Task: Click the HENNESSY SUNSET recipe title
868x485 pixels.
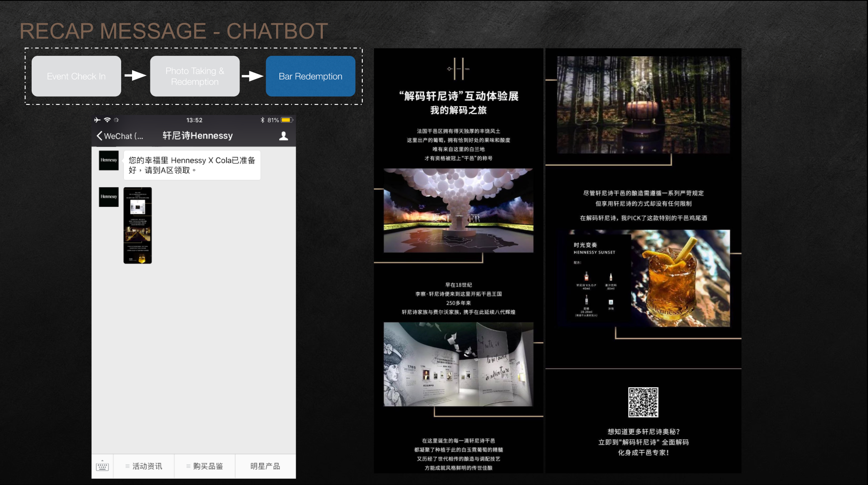Action: (x=594, y=252)
